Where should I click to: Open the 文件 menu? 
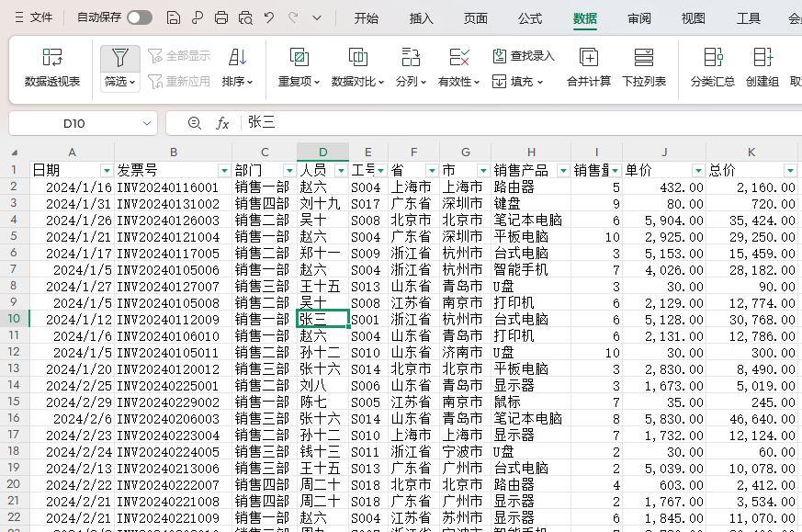(33, 17)
